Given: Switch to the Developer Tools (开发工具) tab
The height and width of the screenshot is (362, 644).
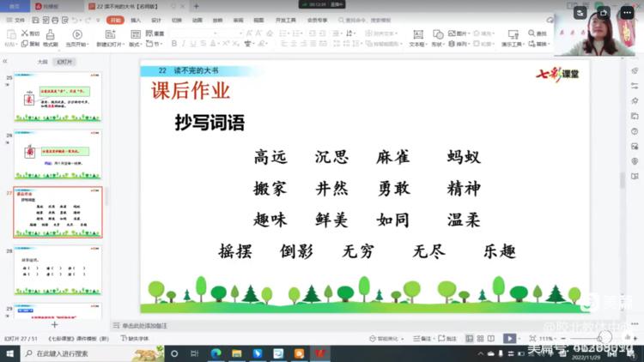Looking at the screenshot, I should [x=285, y=20].
